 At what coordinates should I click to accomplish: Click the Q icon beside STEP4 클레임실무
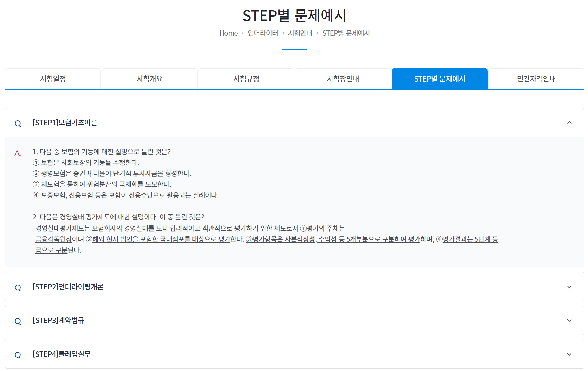pos(18,355)
